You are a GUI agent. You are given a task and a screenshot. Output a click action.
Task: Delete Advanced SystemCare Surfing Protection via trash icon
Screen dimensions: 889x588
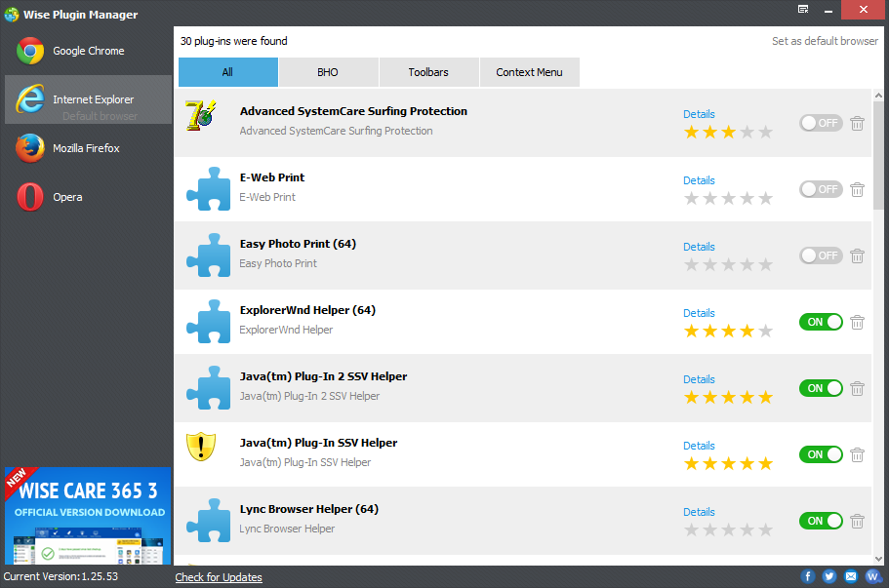pyautogui.click(x=857, y=123)
